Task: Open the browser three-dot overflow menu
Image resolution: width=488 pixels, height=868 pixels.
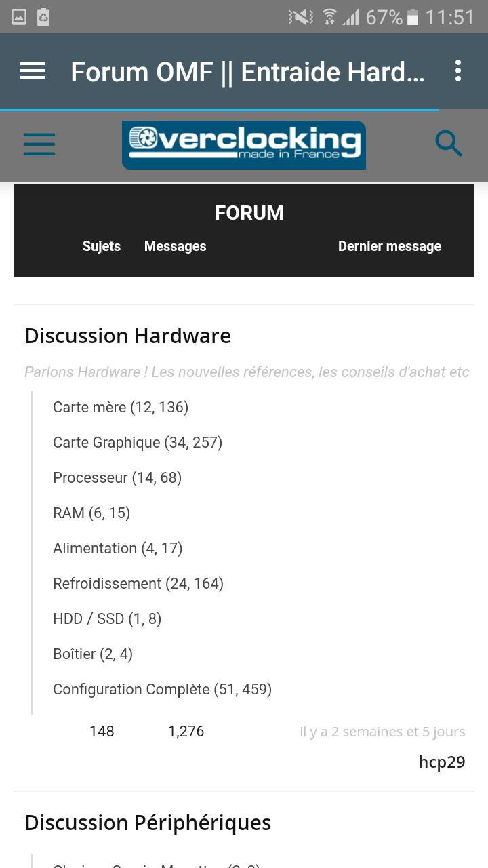Action: coord(458,71)
